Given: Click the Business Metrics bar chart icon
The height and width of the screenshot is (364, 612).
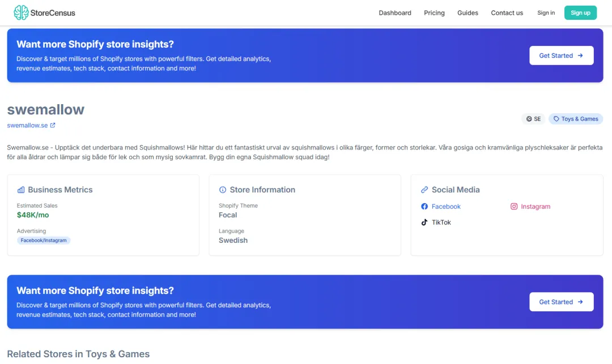Looking at the screenshot, I should tap(21, 190).
